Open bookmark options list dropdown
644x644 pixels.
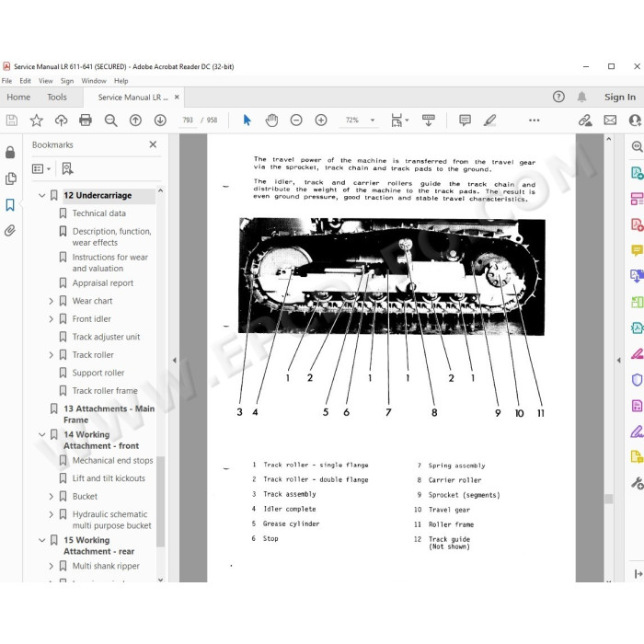click(41, 168)
